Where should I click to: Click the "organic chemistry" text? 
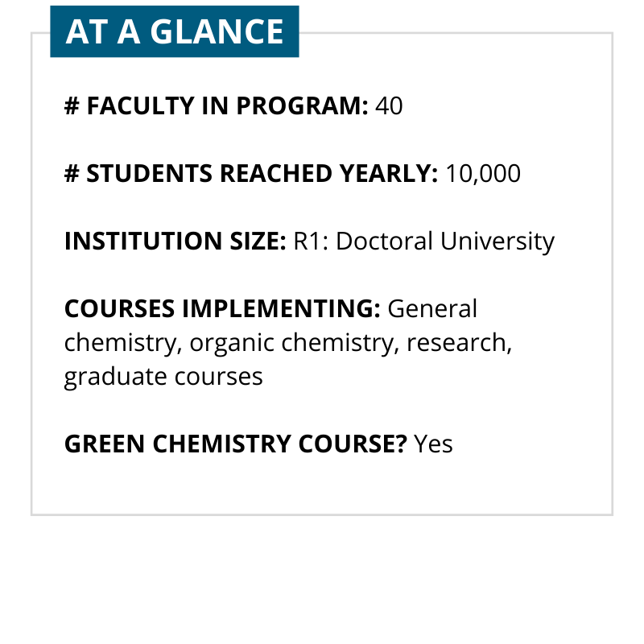291,343
